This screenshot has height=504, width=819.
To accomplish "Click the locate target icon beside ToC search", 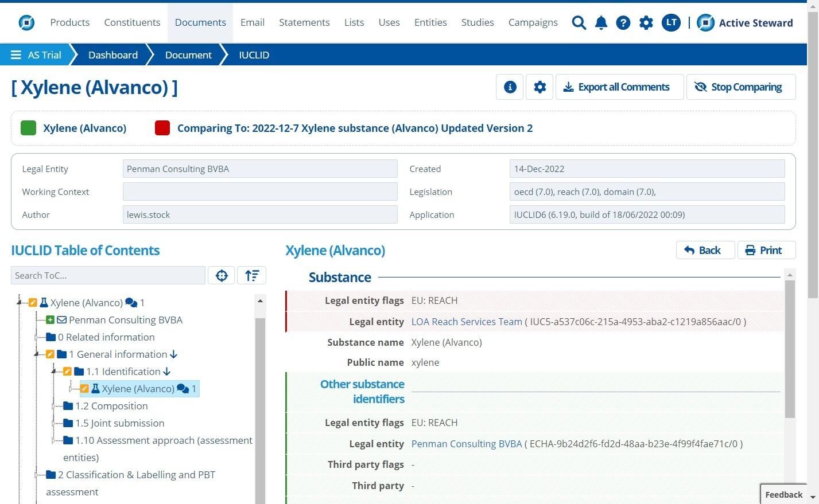I will [222, 275].
